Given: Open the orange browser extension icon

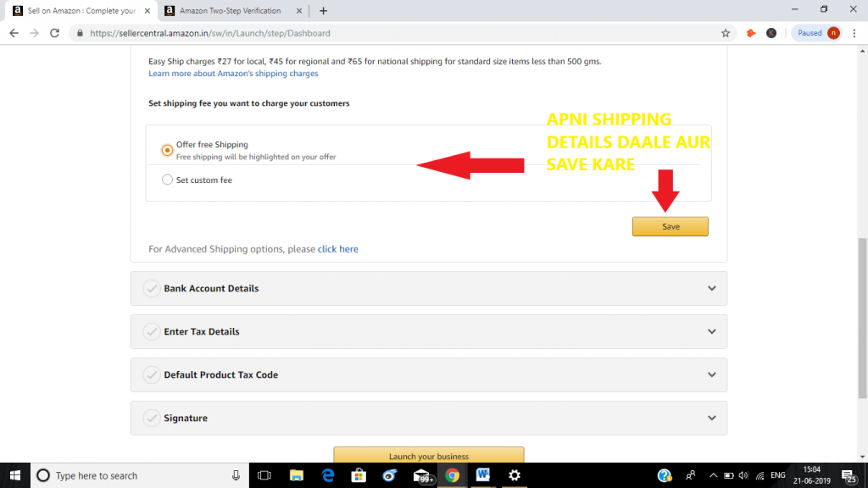Looking at the screenshot, I should [751, 33].
